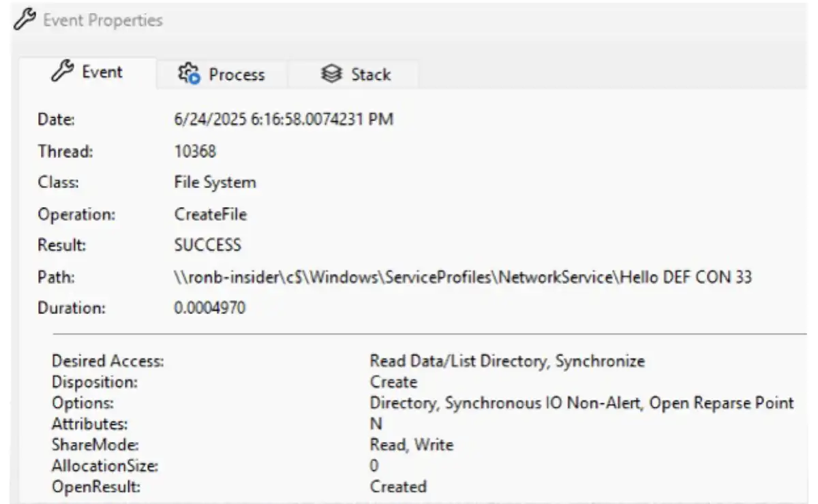The image size is (818, 504).
Task: Switch to the Process tab
Action: (x=236, y=74)
